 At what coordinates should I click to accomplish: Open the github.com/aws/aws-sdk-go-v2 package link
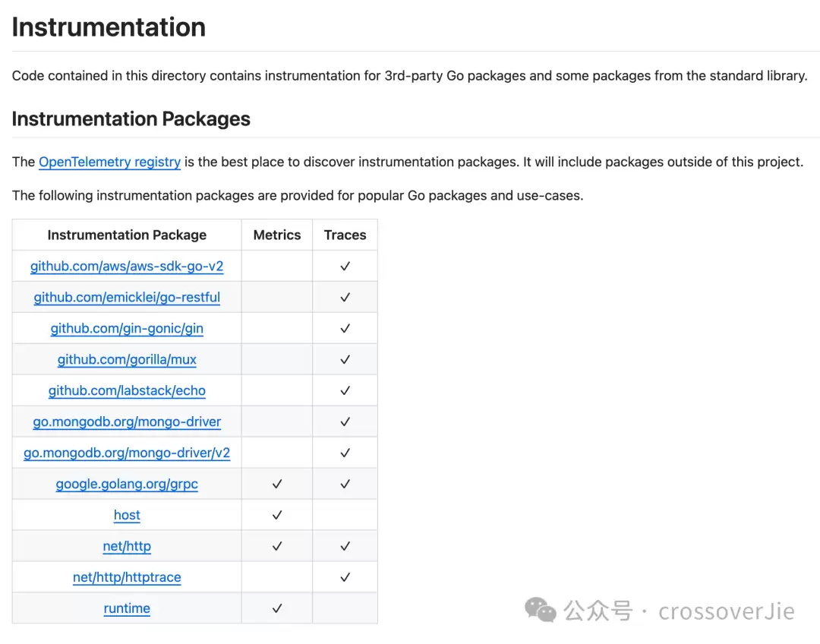tap(127, 267)
